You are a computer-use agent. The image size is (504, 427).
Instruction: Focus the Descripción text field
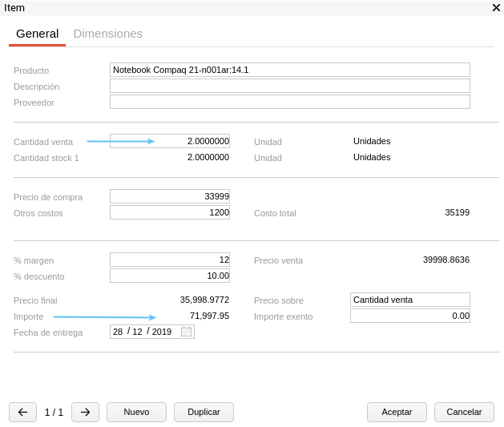[289, 86]
